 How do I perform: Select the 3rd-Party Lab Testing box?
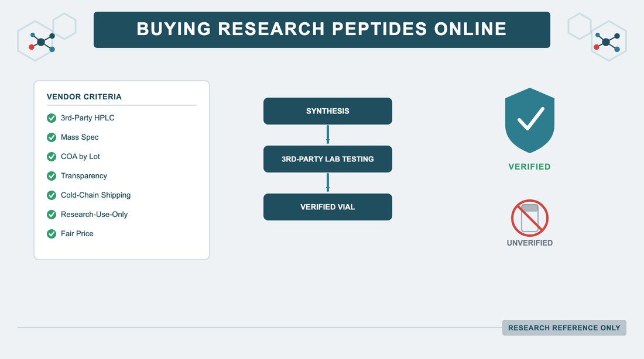(x=328, y=159)
